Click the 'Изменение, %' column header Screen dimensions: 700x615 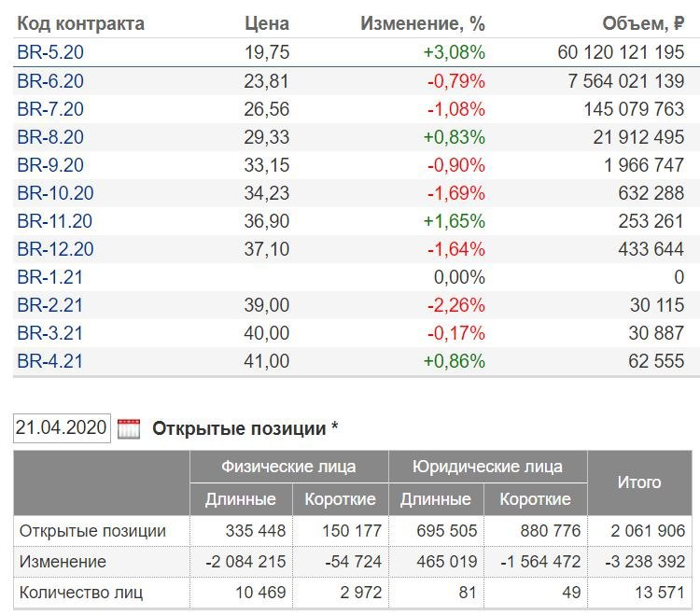[x=423, y=23]
